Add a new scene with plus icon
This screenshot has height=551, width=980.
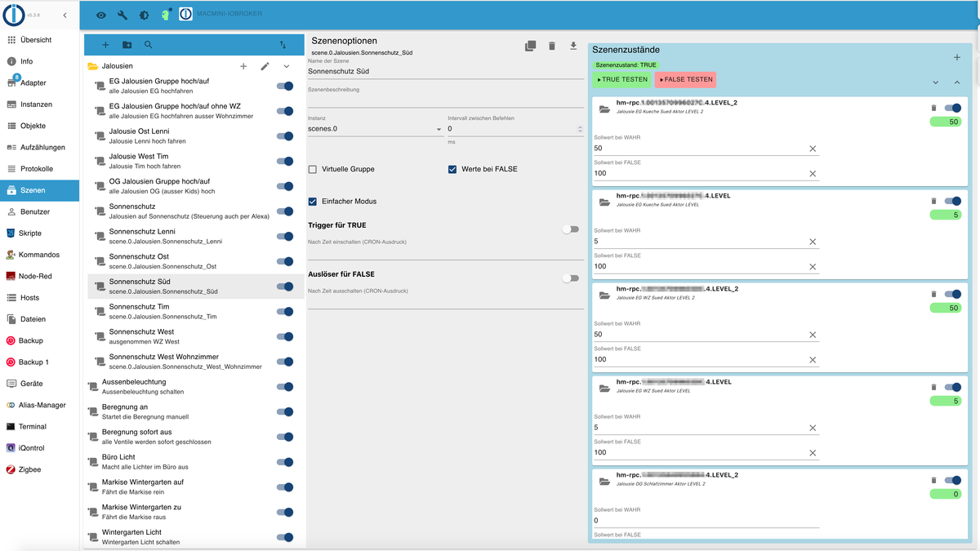105,45
